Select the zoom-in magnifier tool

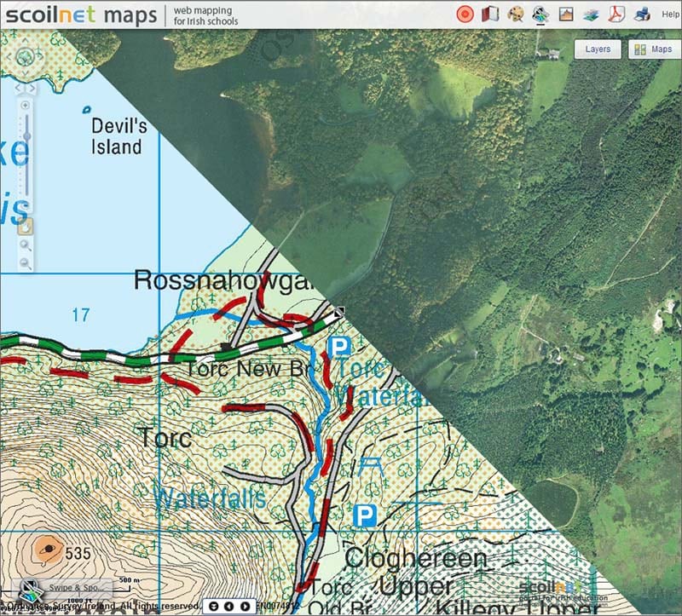tap(26, 245)
